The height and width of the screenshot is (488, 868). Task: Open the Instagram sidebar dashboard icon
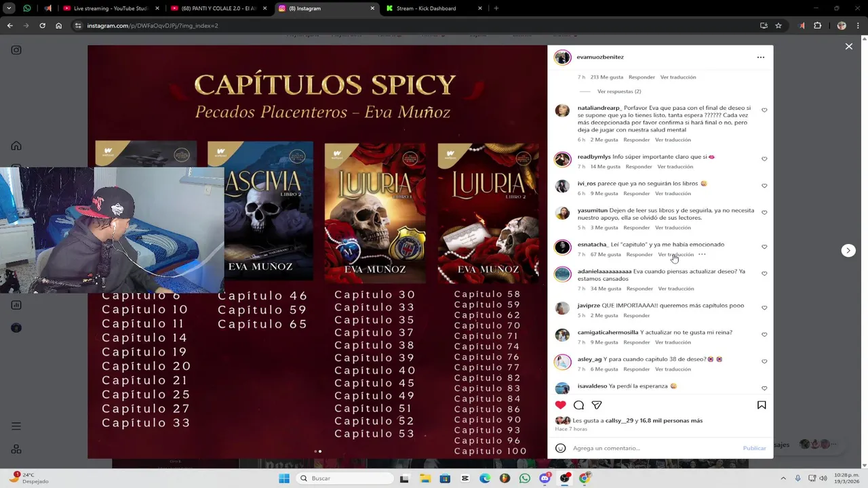coord(16,305)
